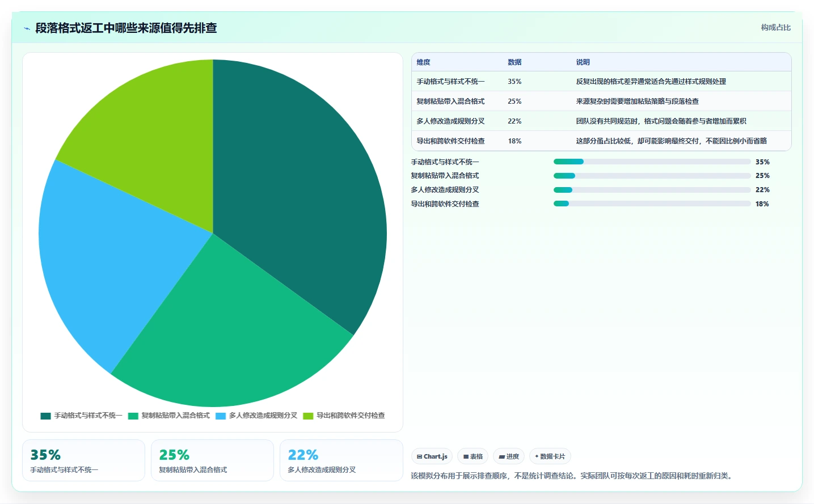
Task: Open the 25% 复制粘贴带入混合格式 stat card
Action: [212, 460]
